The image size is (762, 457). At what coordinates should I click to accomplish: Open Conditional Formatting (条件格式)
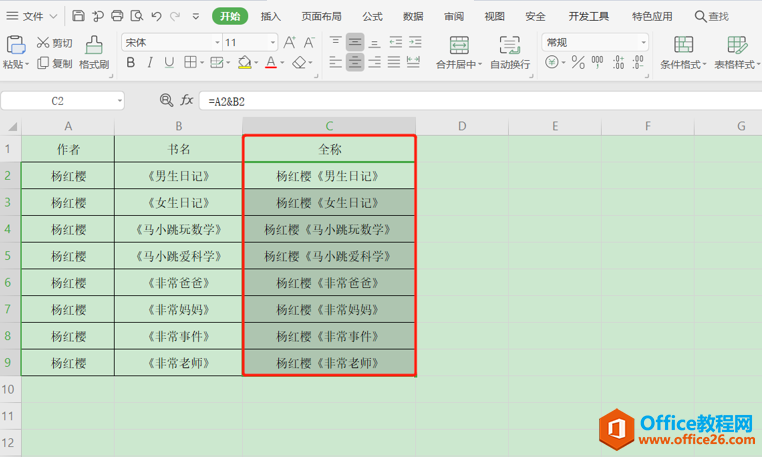(683, 53)
